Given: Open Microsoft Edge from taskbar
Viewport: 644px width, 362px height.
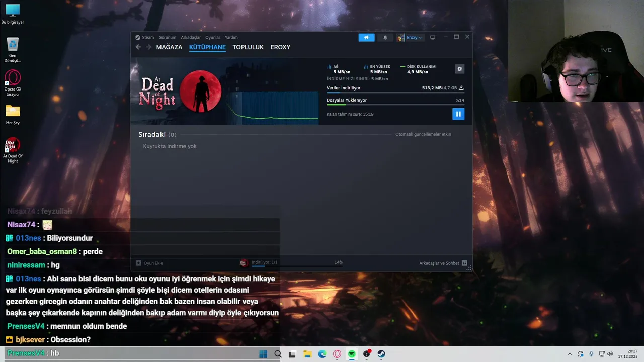Looking at the screenshot, I should click(x=322, y=354).
